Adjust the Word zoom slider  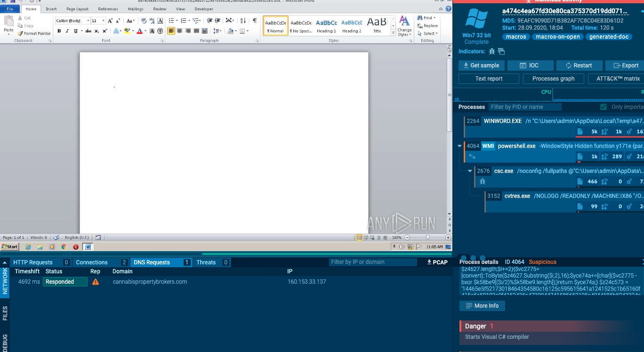[x=427, y=238]
